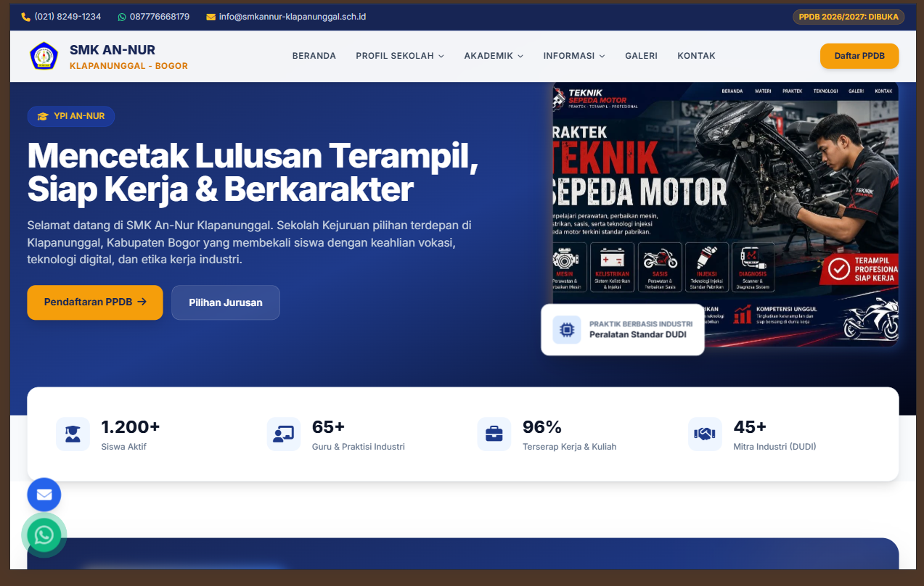Click the KLAPANUNGGAL - BOGOR subtitle
The image size is (924, 586).
128,66
